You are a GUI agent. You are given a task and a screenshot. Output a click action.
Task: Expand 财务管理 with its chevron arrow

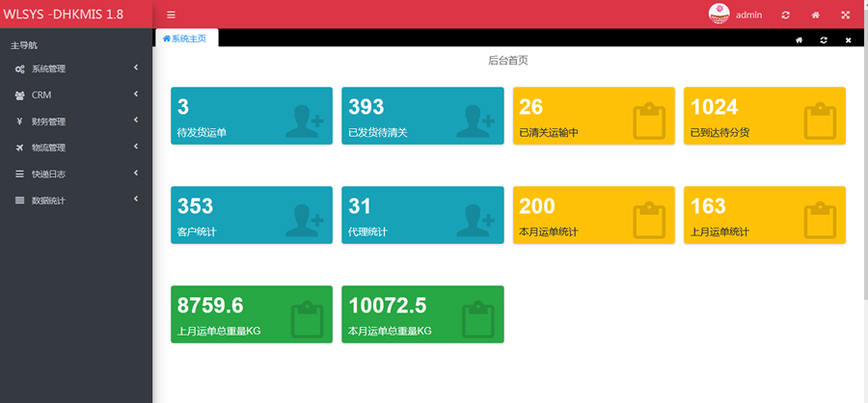(x=136, y=121)
